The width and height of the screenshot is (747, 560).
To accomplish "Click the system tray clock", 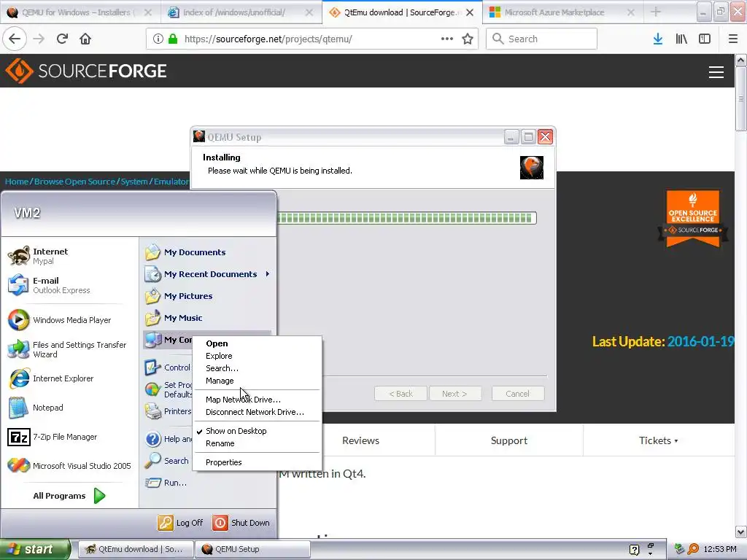I will [x=720, y=549].
